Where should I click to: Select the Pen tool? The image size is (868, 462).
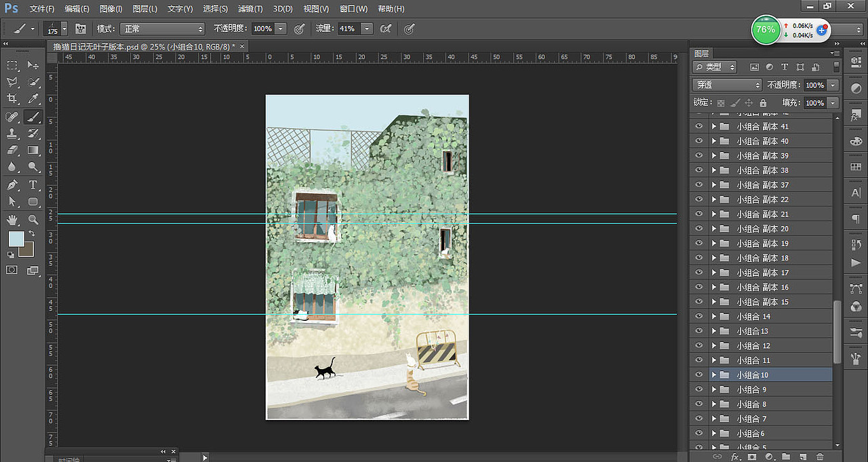pos(12,185)
